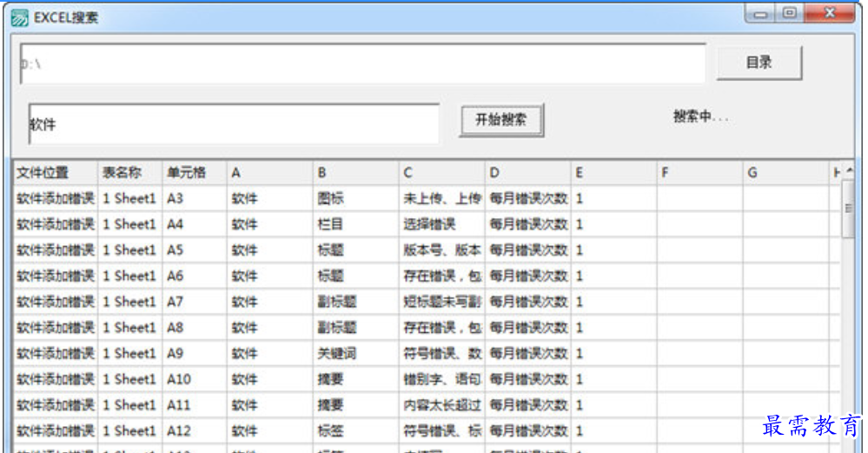Click 每月错误次数 cell in row A6
Viewport: 868px width, 453px height.
pyautogui.click(x=528, y=276)
